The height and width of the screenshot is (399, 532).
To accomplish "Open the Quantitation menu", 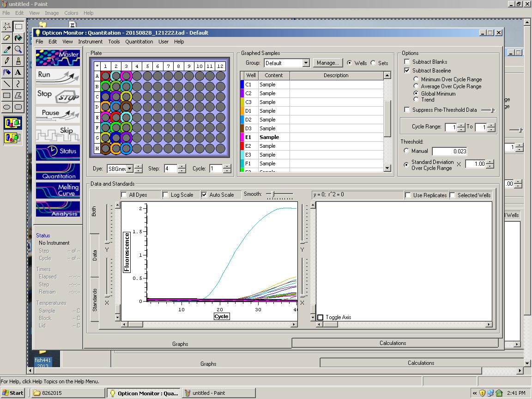I will click(x=139, y=42).
